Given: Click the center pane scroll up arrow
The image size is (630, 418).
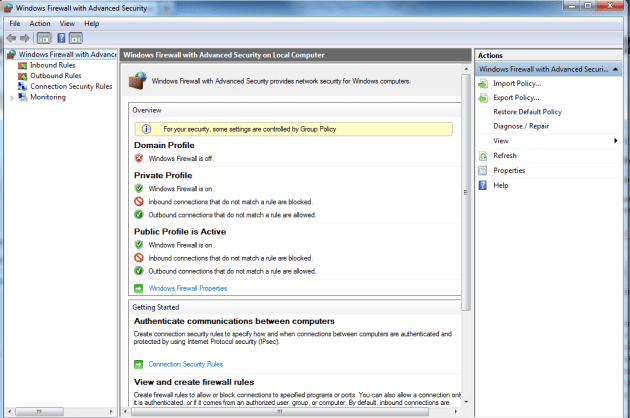Looking at the screenshot, I should pyautogui.click(x=466, y=69).
